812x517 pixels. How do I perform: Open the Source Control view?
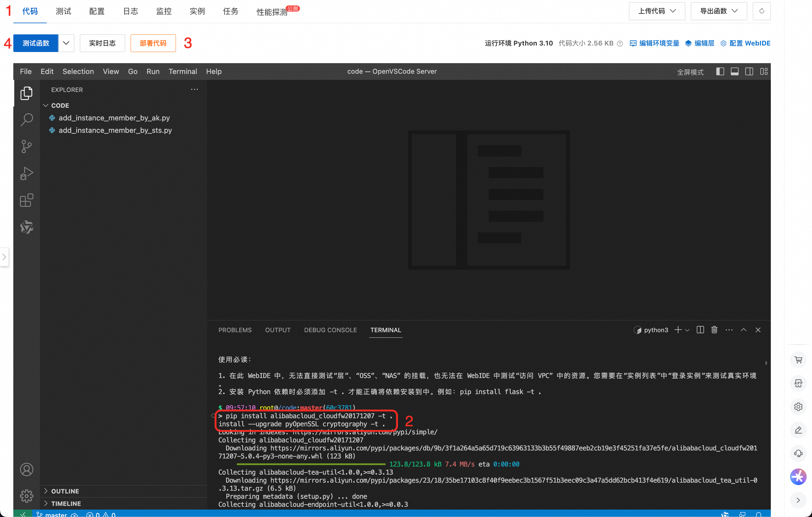(26, 147)
